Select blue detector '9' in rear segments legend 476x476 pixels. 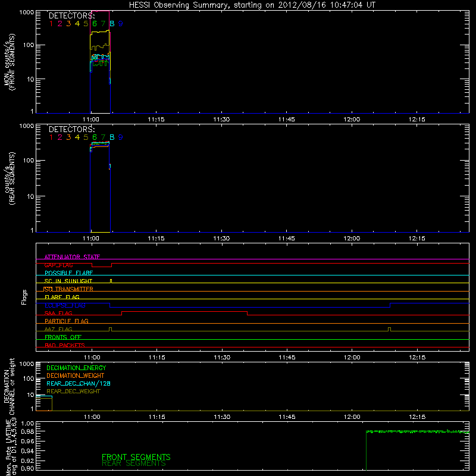121,137
